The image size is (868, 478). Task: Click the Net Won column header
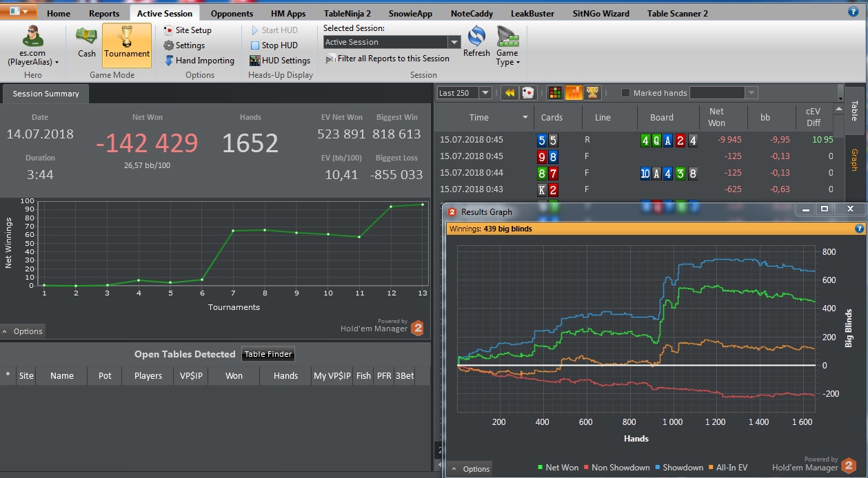717,117
